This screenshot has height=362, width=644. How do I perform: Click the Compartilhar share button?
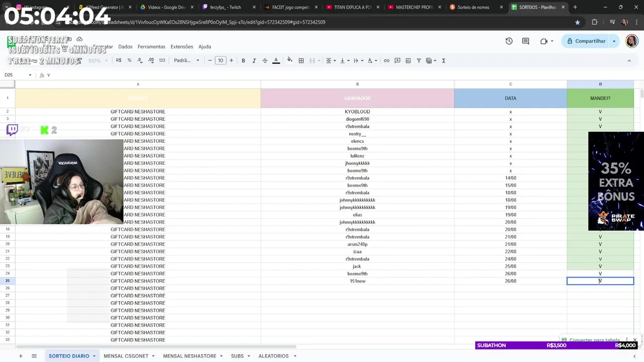coord(586,41)
